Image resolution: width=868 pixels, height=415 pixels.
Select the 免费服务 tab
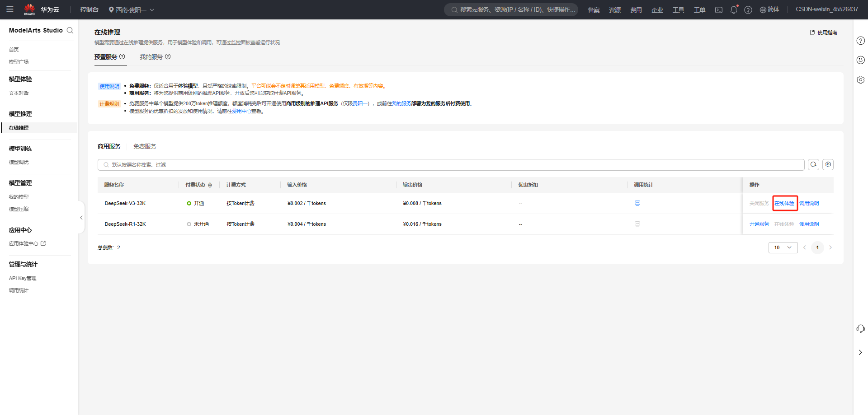[145, 146]
